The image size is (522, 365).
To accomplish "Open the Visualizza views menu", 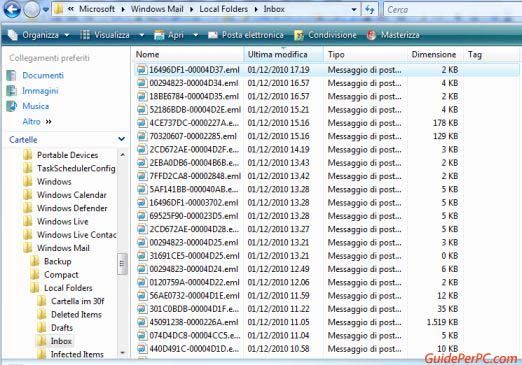I will point(105,35).
